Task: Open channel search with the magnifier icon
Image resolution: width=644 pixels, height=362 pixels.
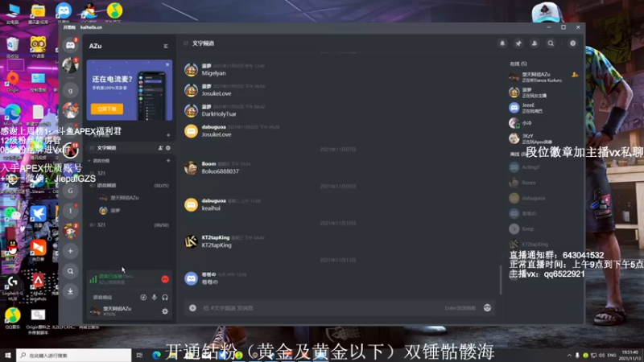Action: click(551, 43)
